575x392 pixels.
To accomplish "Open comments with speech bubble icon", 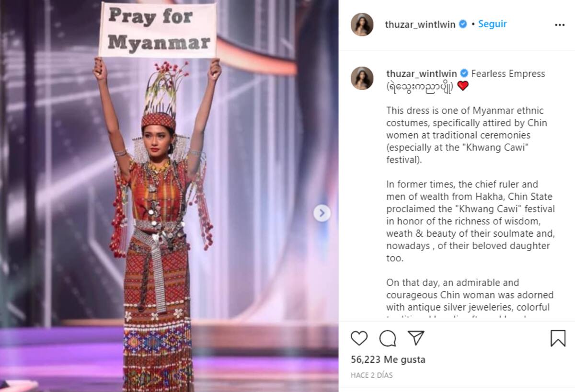I will tap(388, 338).
